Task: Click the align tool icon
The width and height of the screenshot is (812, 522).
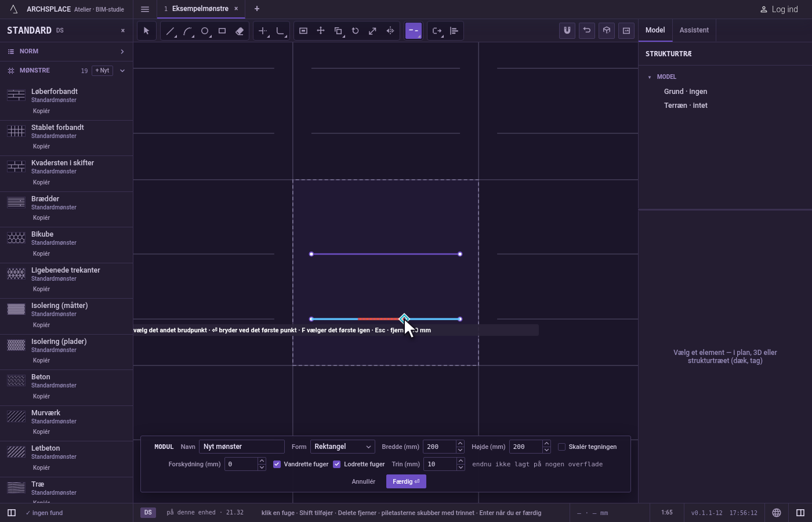Action: 454,31
